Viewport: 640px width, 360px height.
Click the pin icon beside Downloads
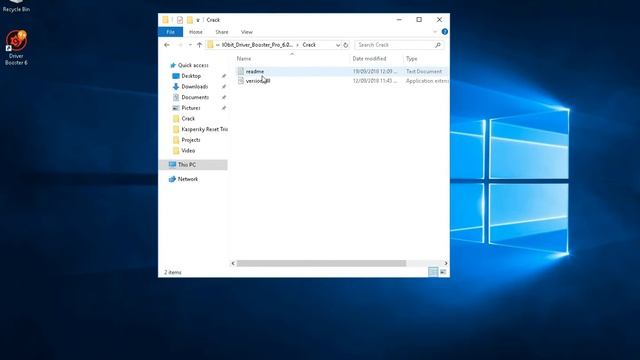tap(224, 87)
